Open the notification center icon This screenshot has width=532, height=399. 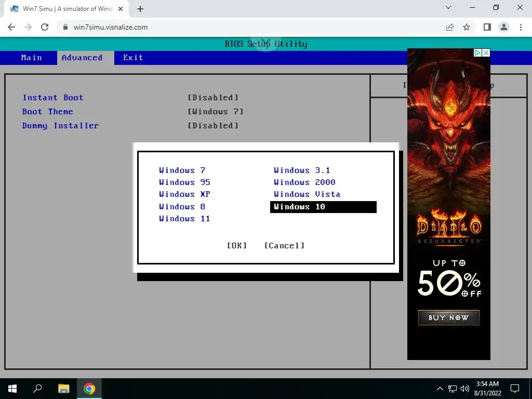click(x=515, y=389)
